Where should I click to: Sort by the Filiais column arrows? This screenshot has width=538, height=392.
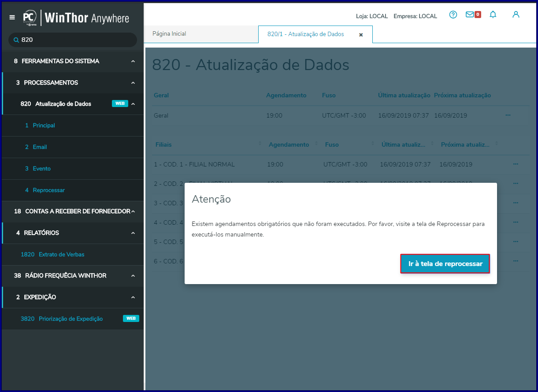pyautogui.click(x=260, y=144)
